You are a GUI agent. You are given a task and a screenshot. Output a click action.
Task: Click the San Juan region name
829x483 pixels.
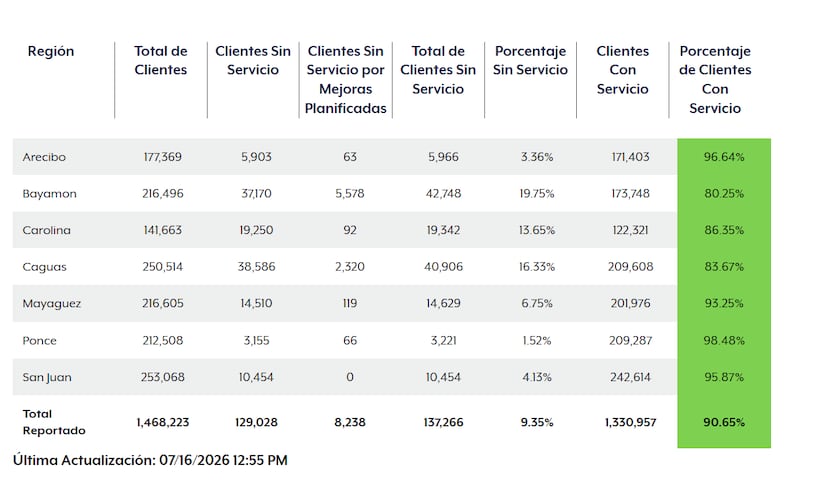[x=47, y=377]
